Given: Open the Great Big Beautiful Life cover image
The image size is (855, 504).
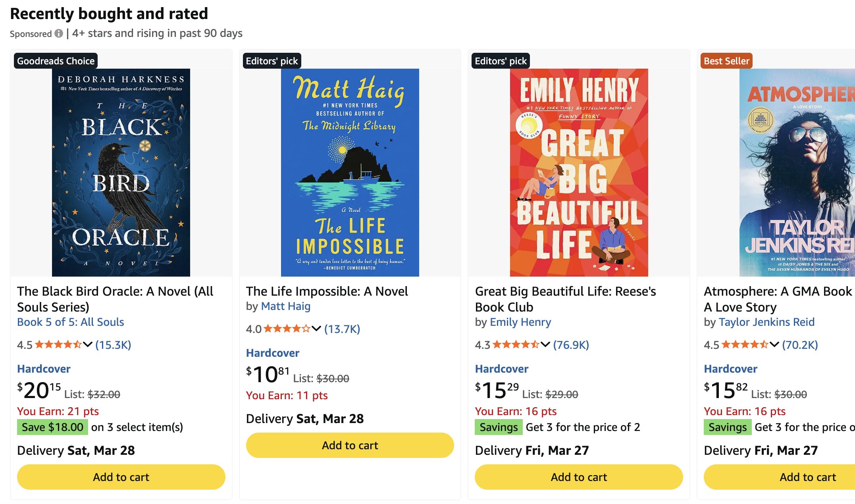Looking at the screenshot, I should pyautogui.click(x=578, y=172).
